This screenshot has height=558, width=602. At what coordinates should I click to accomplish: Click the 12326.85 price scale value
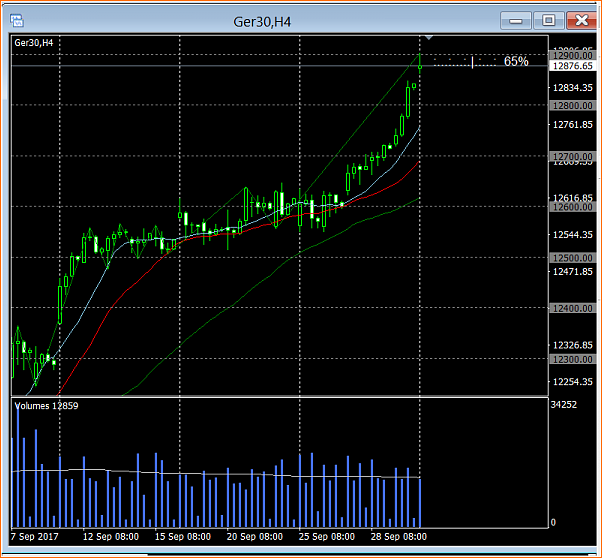[572, 345]
